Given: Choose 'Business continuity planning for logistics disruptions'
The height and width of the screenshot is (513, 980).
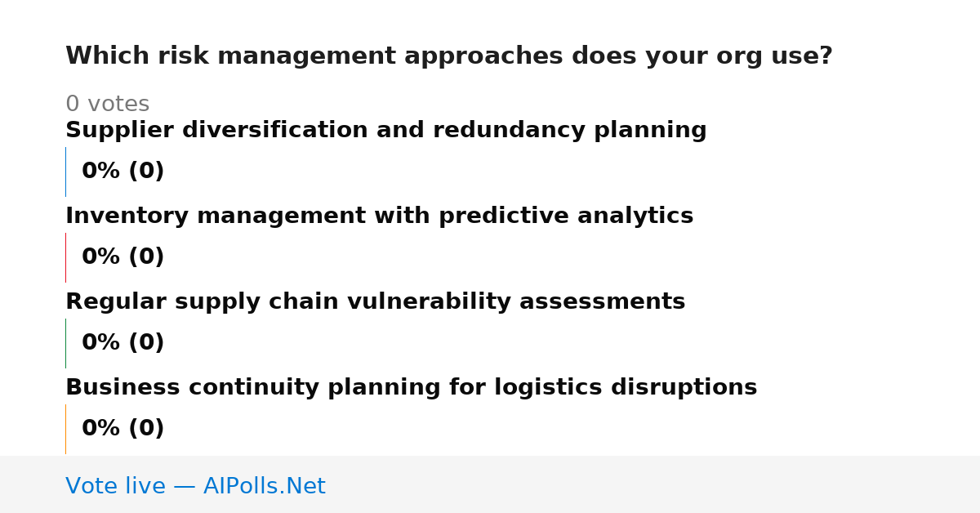Looking at the screenshot, I should click(x=411, y=388).
